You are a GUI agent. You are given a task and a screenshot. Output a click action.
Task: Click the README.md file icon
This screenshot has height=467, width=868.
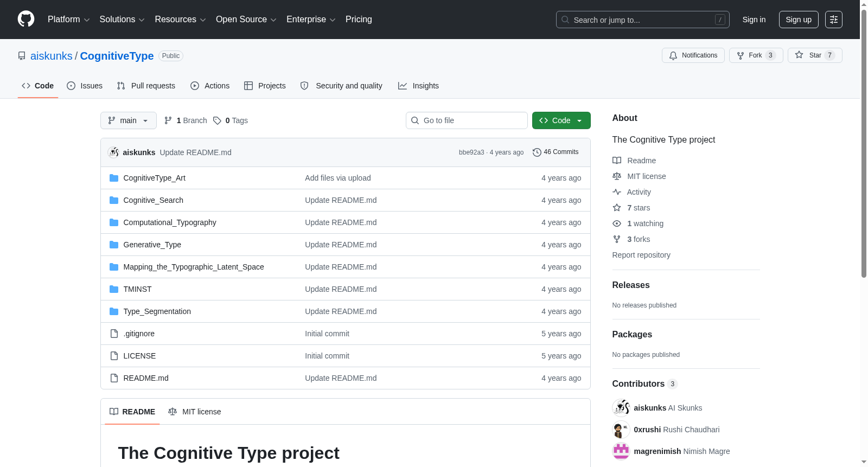pyautogui.click(x=114, y=378)
